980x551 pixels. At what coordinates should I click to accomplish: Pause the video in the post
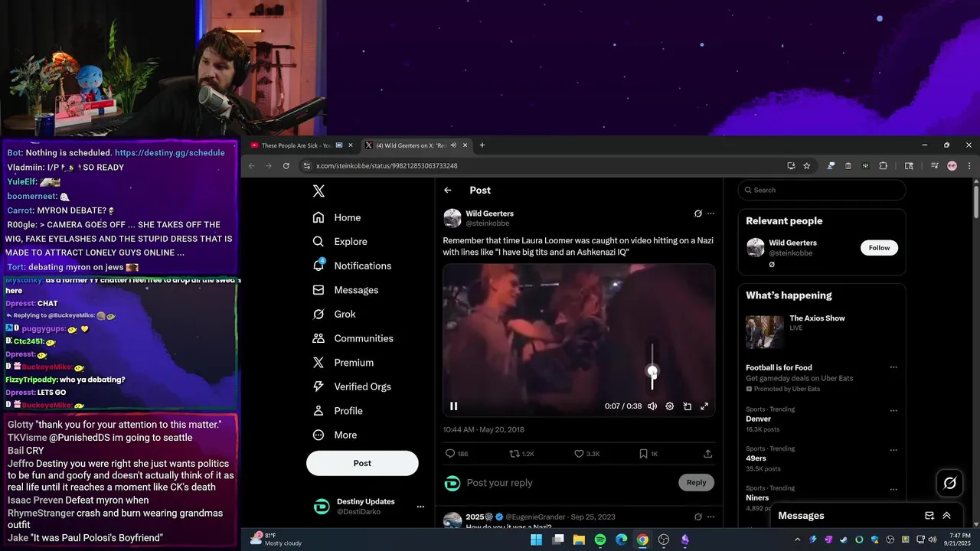click(453, 406)
